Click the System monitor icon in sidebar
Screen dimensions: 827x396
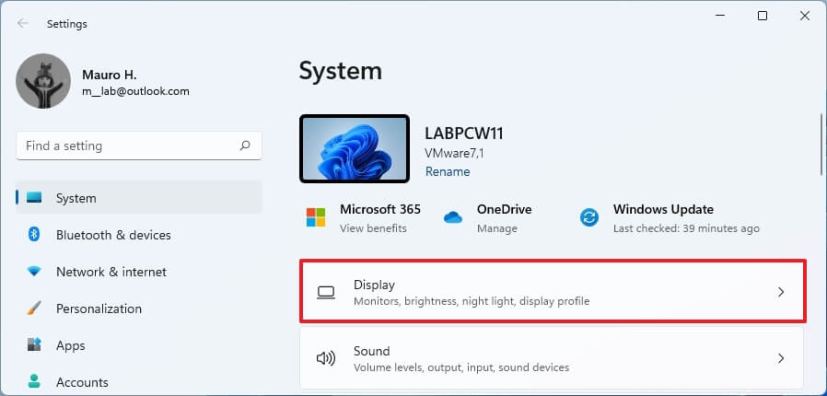tap(34, 198)
